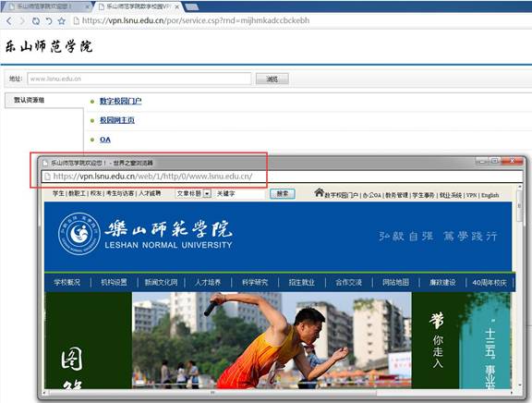The height and width of the screenshot is (403, 532).
Task: Open the 人才培养 nav menu
Action: coord(208,282)
